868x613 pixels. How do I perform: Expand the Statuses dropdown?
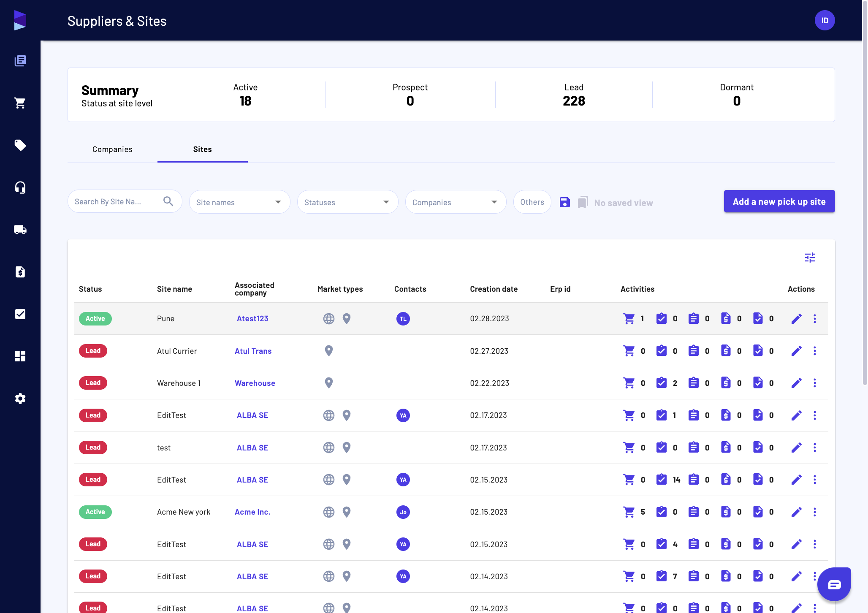[347, 202]
